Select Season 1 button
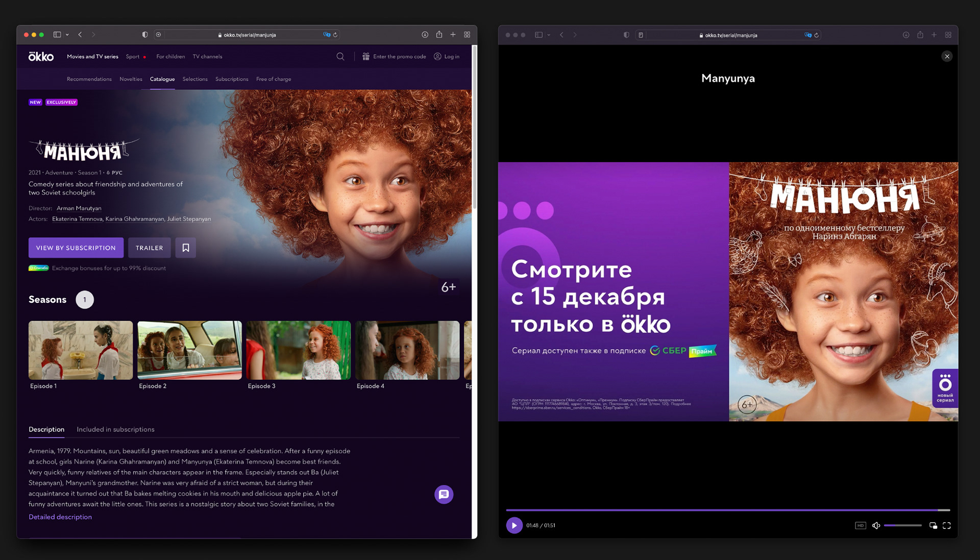Screen dimensions: 980x560 (x=85, y=300)
